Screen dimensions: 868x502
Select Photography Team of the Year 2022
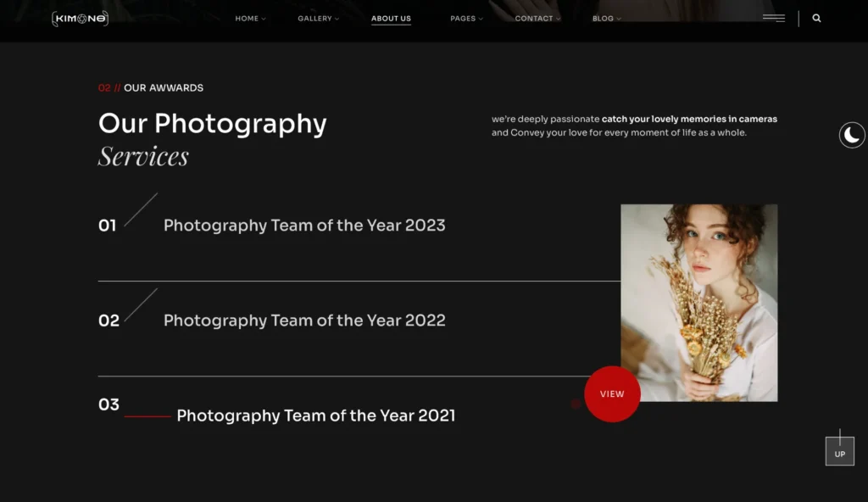(x=304, y=321)
